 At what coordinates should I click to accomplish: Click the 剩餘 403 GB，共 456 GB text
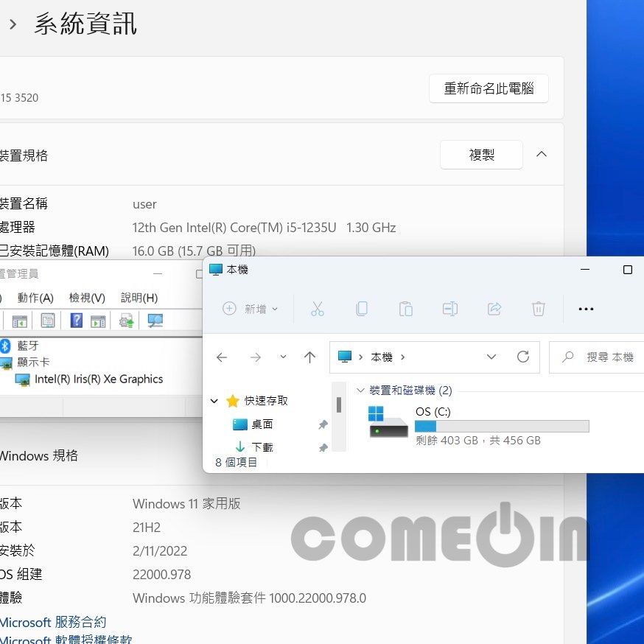tap(478, 441)
